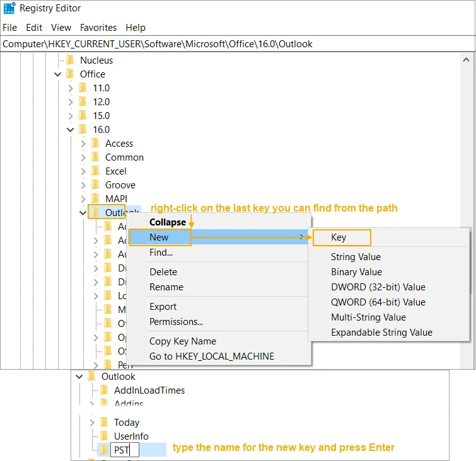Screen dimensions: 476x461
Task: Select DWORD (32-bit) Value
Action: (x=389, y=287)
